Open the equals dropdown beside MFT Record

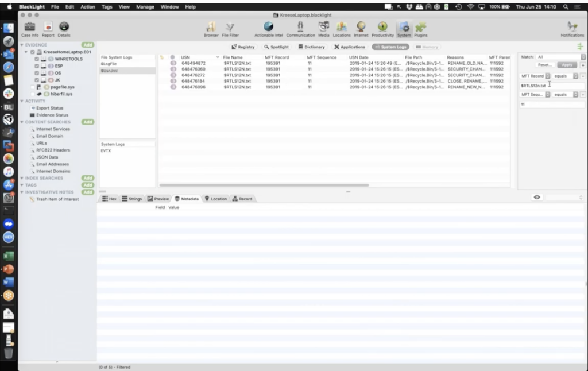tap(566, 76)
